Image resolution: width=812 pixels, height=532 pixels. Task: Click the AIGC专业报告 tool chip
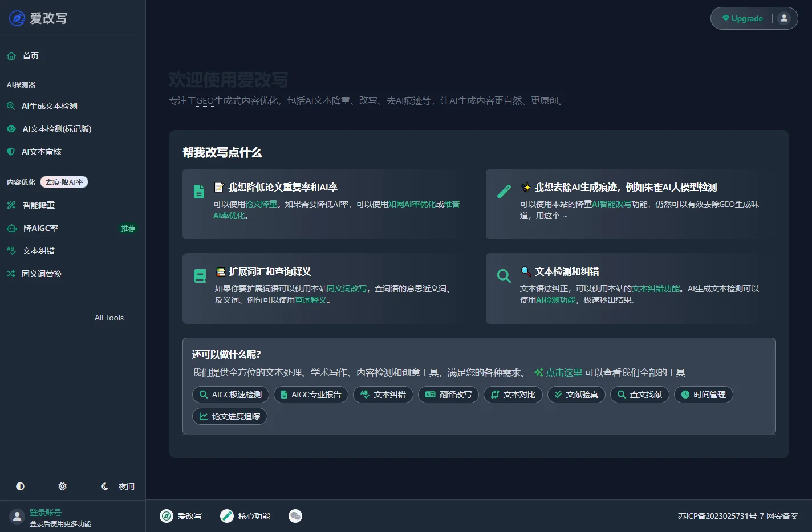[311, 395]
